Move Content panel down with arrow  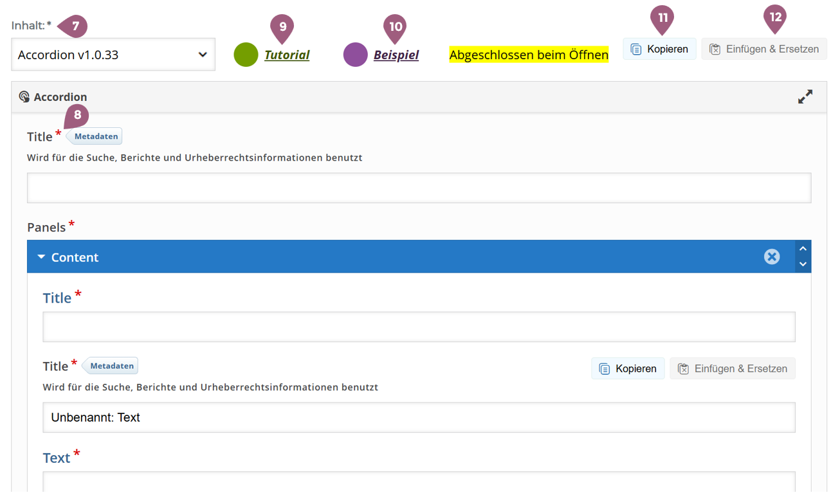point(802,264)
